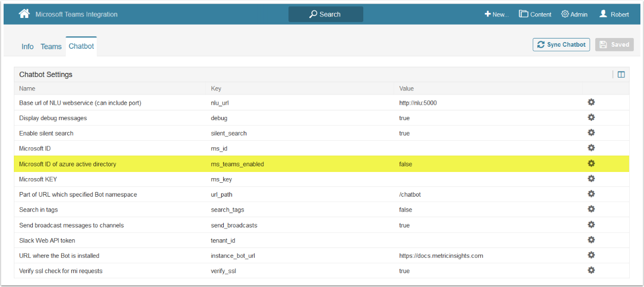Image resolution: width=644 pixels, height=287 pixels.
Task: Open the Content menu
Action: pos(535,14)
